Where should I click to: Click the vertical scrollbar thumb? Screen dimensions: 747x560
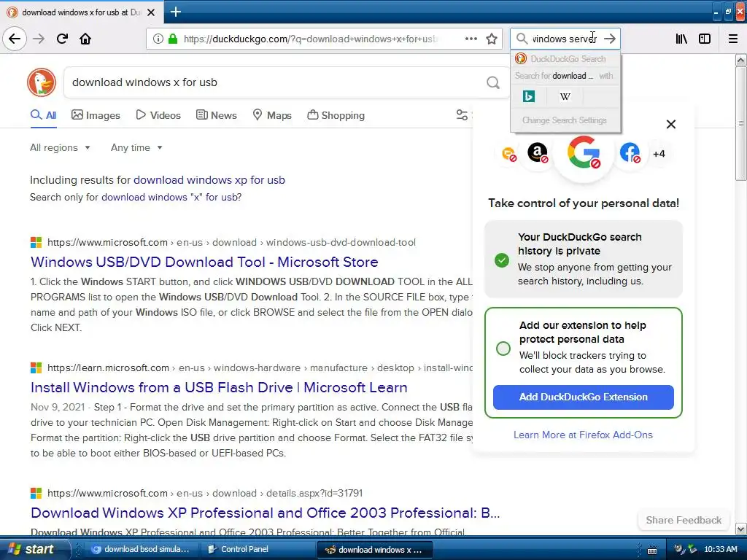[x=740, y=123]
